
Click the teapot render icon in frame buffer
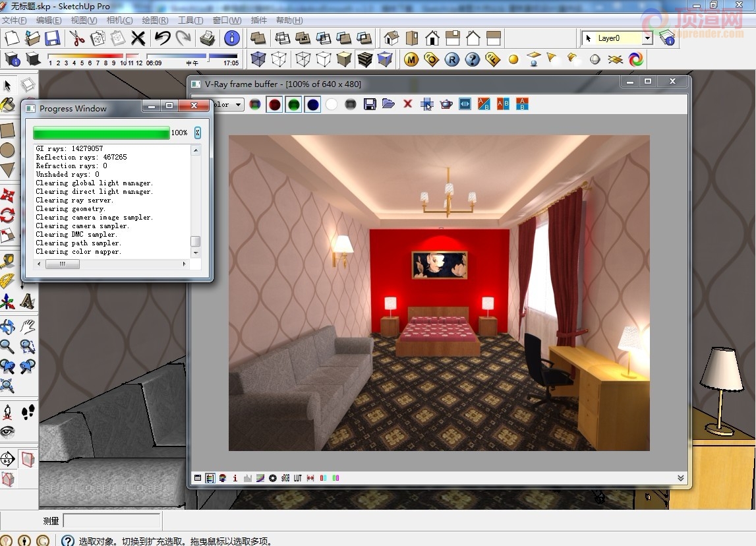pyautogui.click(x=446, y=104)
